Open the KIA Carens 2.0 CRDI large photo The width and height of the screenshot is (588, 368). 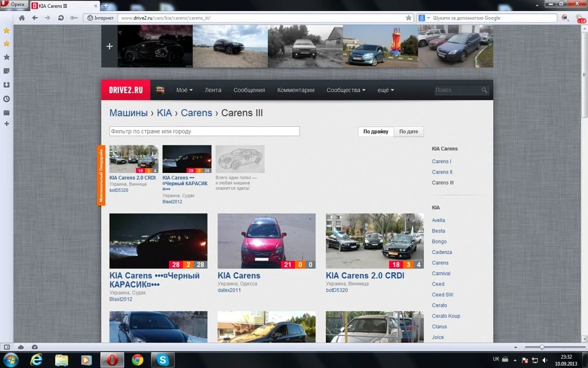375,240
